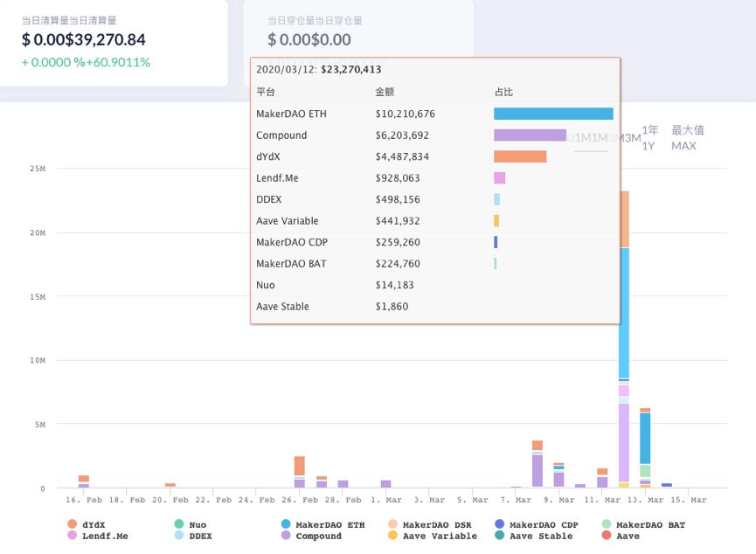Click the Aave Stable legend dot

pyautogui.click(x=500, y=535)
